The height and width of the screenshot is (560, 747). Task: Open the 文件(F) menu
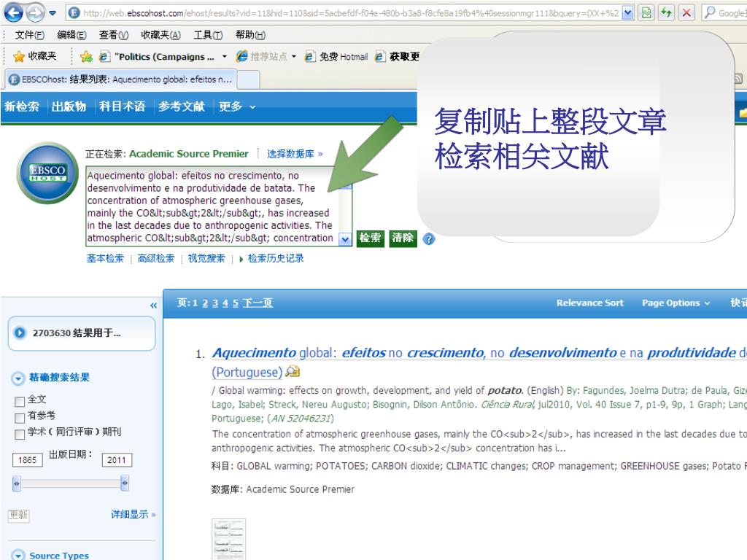[29, 35]
